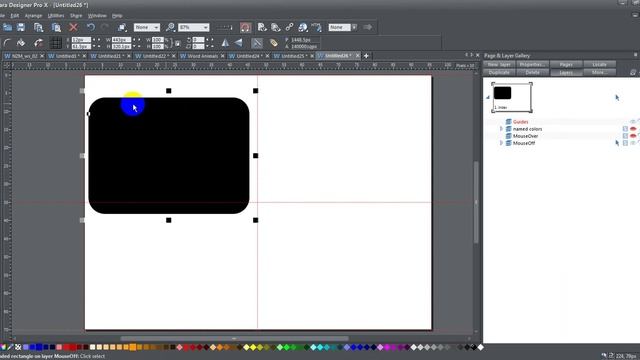The width and height of the screenshot is (640, 360).
Task: Toggle MouseOver layer lock box
Action: [x=625, y=136]
